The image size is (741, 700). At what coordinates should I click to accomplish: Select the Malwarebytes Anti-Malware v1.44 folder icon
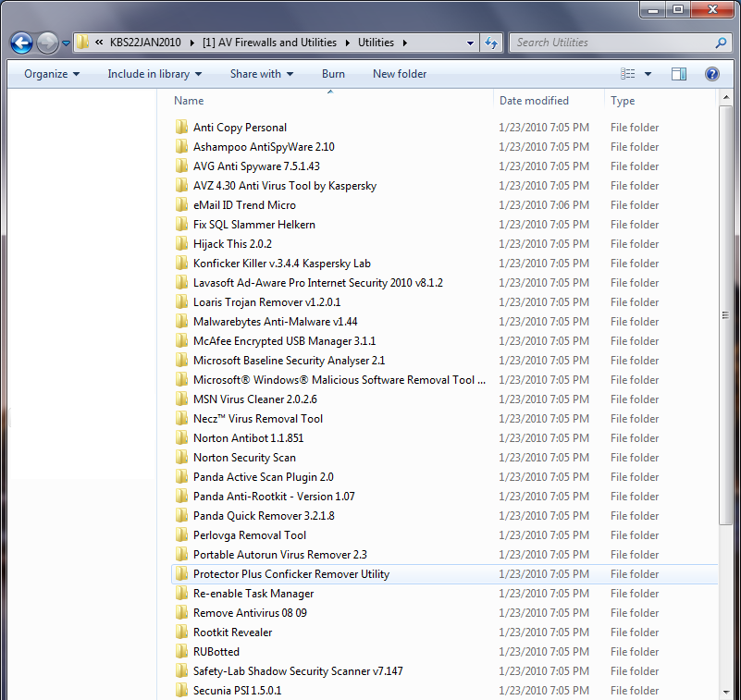coord(181,321)
